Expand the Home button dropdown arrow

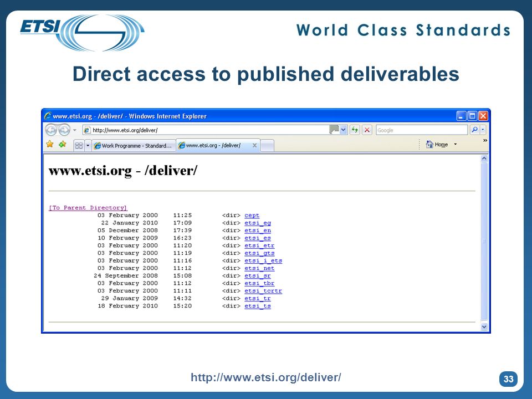coord(456,145)
